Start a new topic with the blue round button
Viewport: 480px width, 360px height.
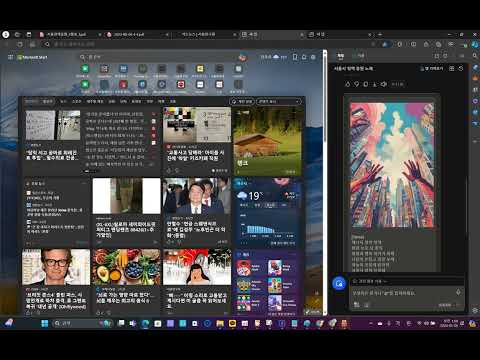339,284
